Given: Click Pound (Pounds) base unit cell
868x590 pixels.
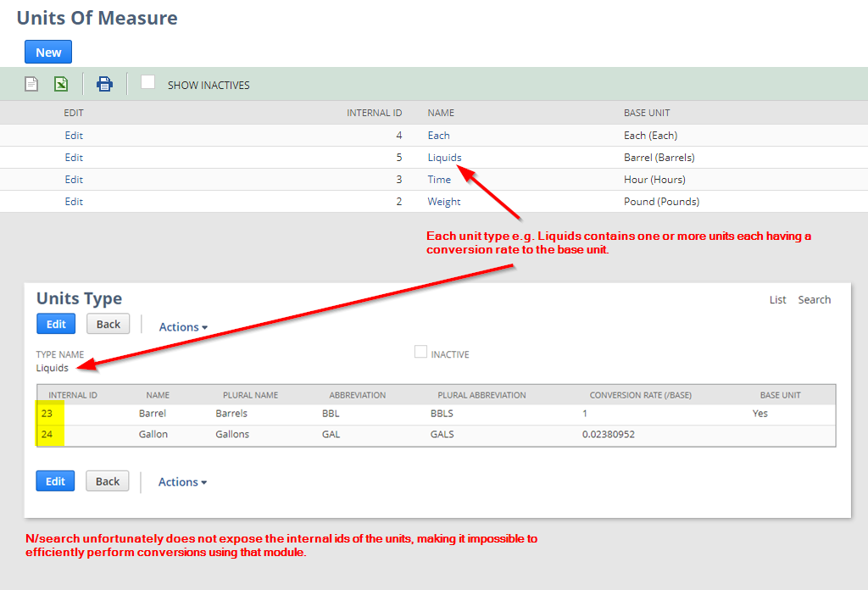Looking at the screenshot, I should click(x=661, y=202).
